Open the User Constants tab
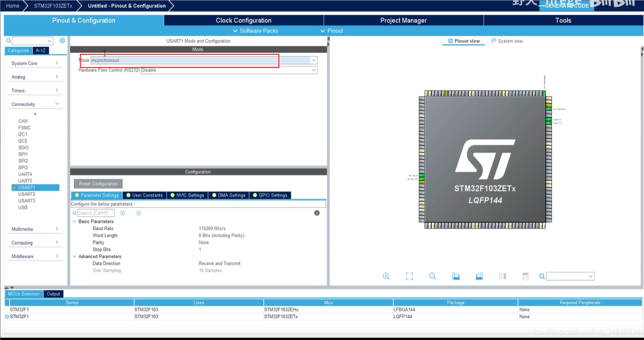Screen dimensions: 644x340 click(x=145, y=195)
